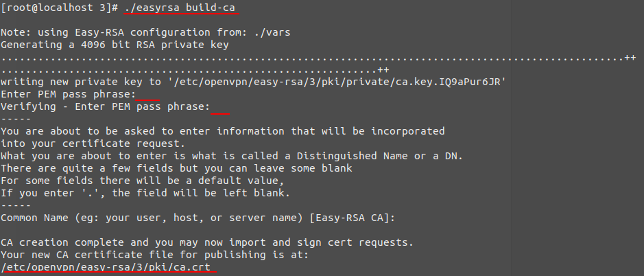Click the 'the field will be left blank' line
This screenshot has height=276, width=644.
click(x=145, y=193)
